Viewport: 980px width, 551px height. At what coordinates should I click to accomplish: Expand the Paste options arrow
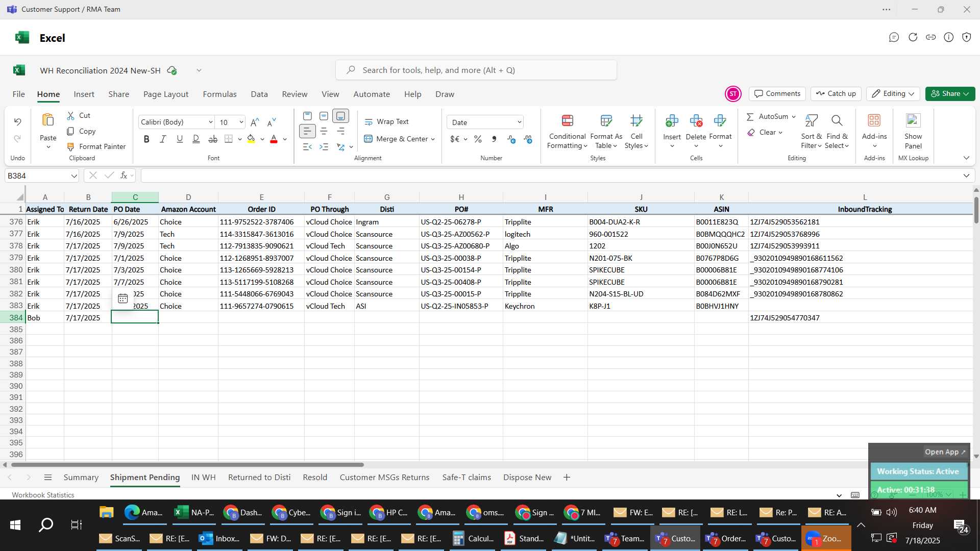point(48,147)
